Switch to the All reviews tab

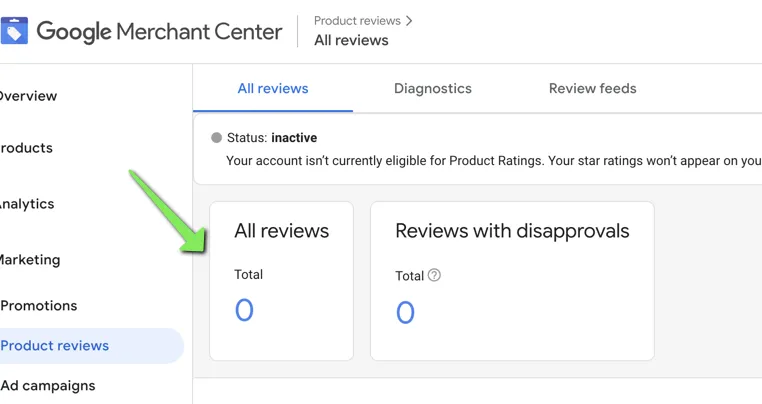pyautogui.click(x=273, y=88)
